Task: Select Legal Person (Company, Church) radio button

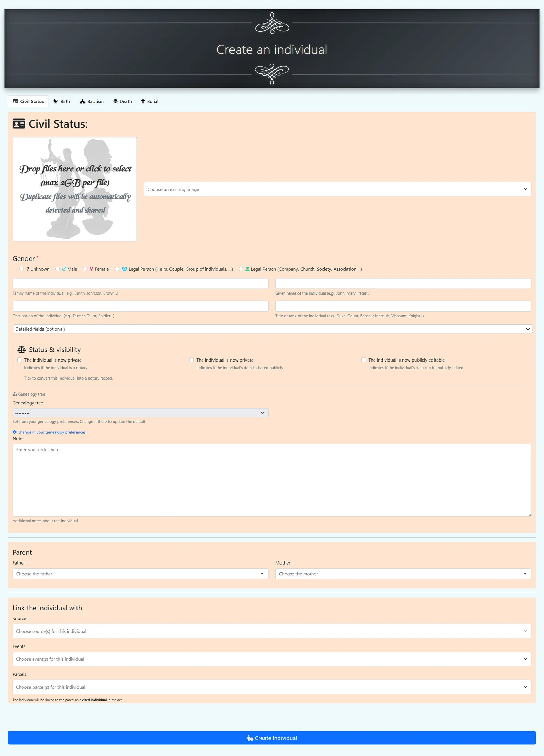Action: point(241,269)
